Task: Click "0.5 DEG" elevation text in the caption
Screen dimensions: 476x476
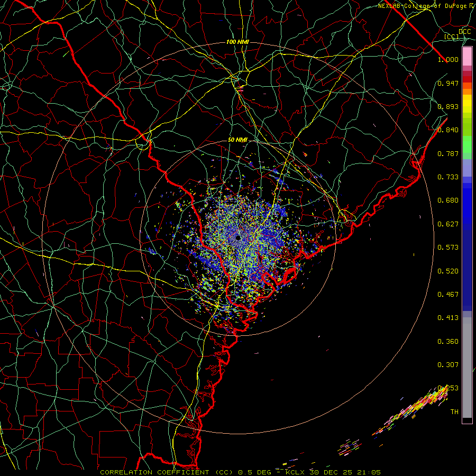Action: point(254,472)
